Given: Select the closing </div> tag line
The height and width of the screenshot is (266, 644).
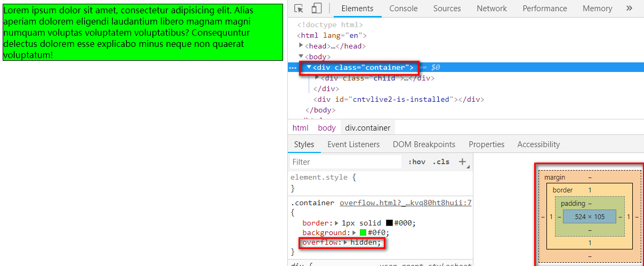Looking at the screenshot, I should coord(326,88).
